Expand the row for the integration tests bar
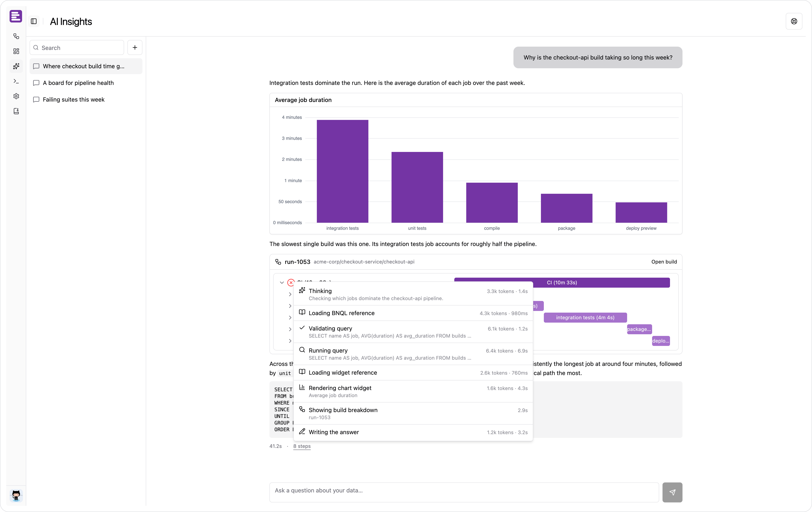This screenshot has width=812, height=512. pos(290,318)
